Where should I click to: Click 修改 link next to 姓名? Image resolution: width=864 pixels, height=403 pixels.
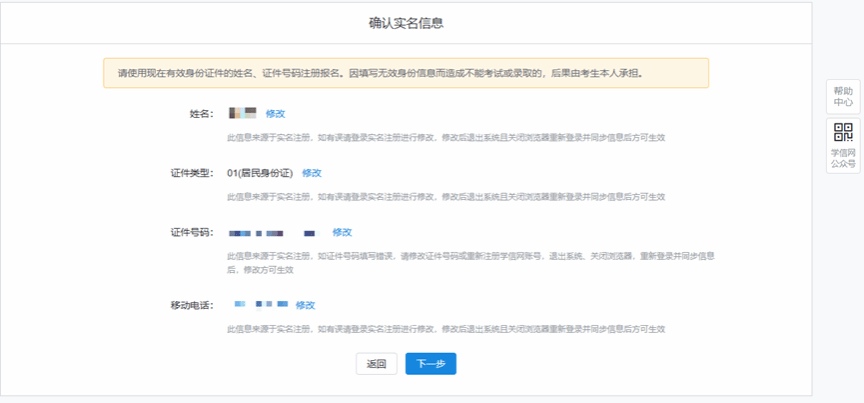pyautogui.click(x=275, y=114)
